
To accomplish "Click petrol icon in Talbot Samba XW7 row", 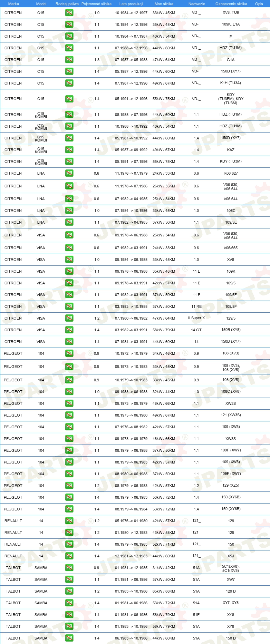I will (69, 579).
